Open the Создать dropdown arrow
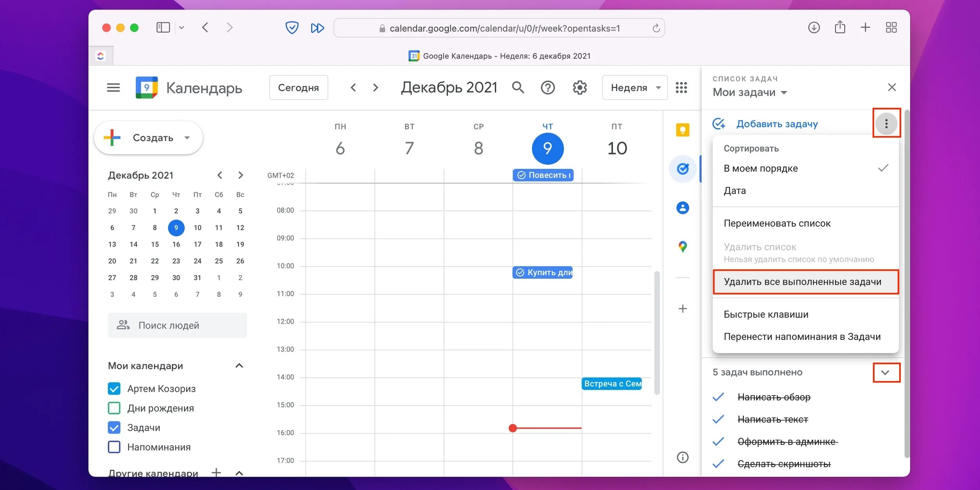 tap(187, 138)
